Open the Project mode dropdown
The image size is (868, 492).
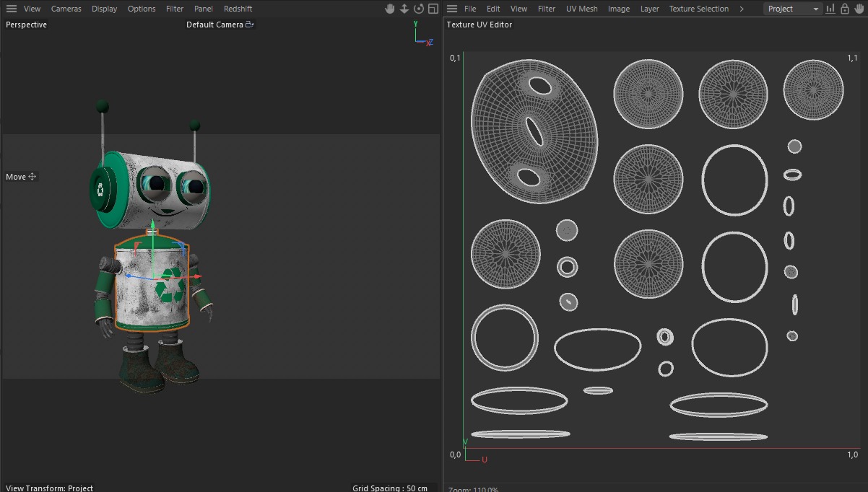(793, 9)
